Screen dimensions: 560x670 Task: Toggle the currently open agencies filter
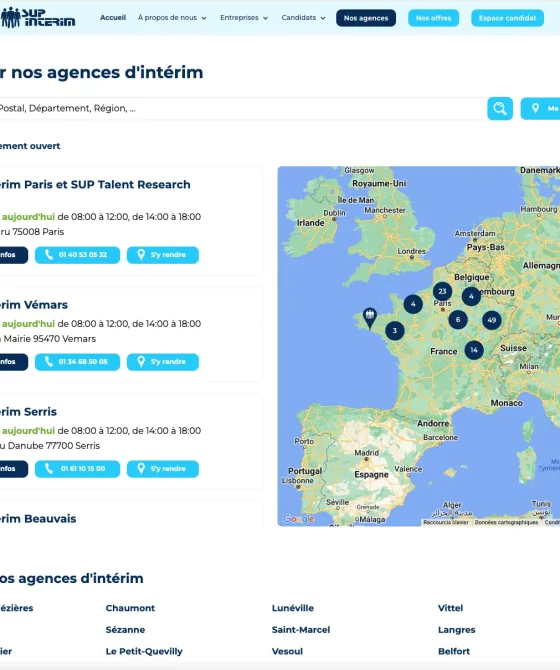click(30, 146)
